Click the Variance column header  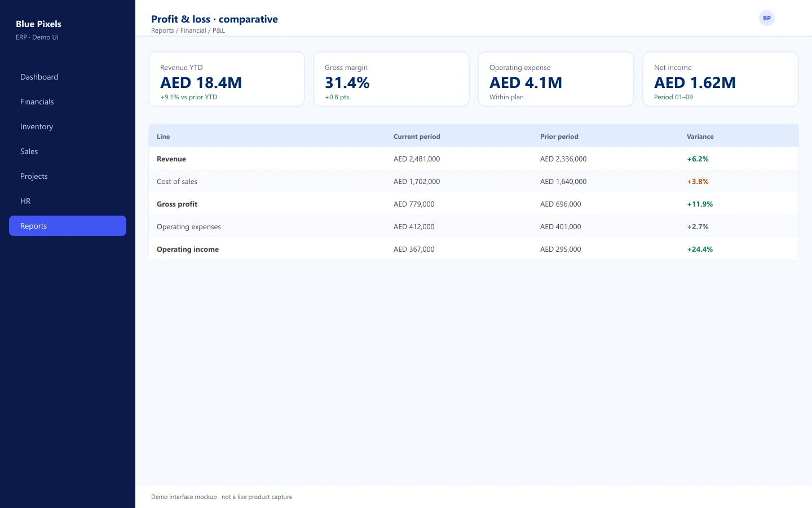(700, 137)
